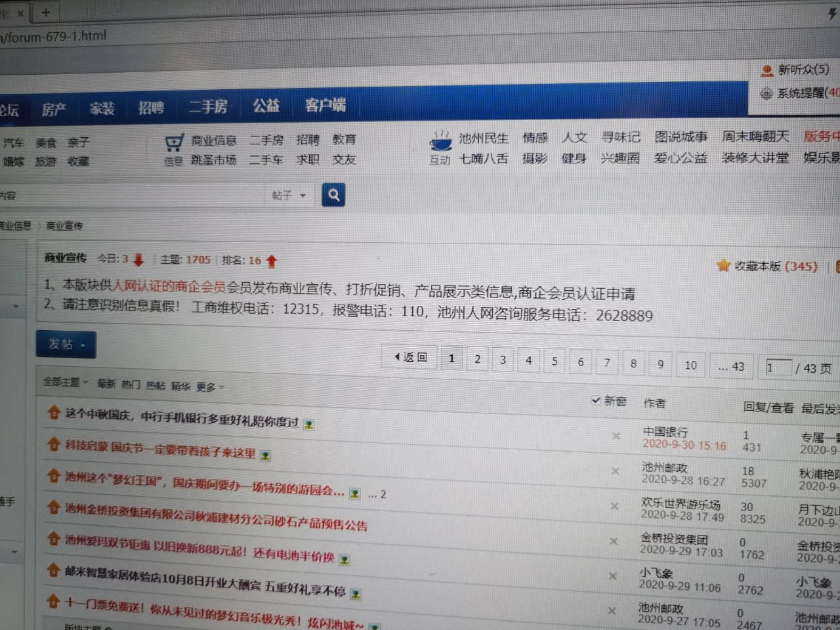The width and height of the screenshot is (840, 630).
Task: Open the 客户端 navigation tab
Action: click(325, 105)
